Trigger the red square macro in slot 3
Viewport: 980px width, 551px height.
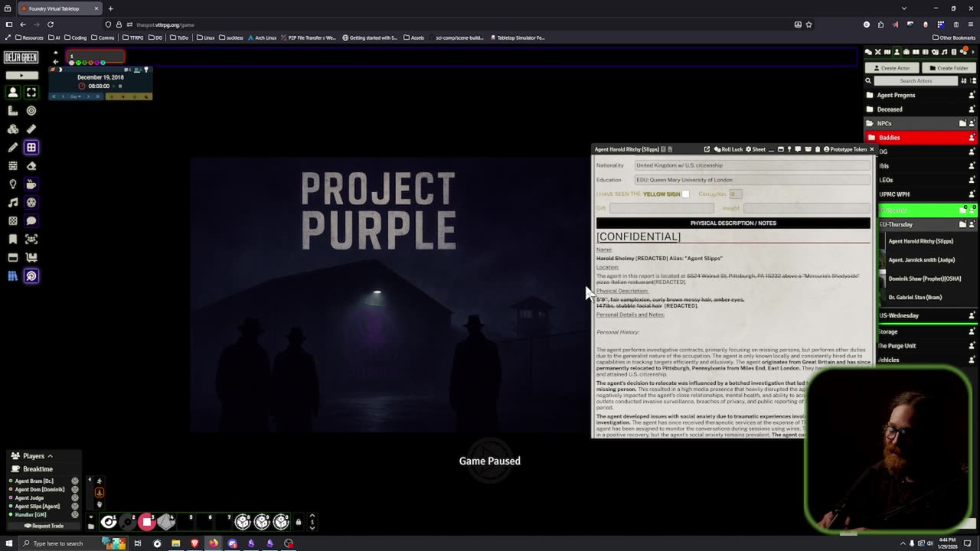(x=147, y=522)
